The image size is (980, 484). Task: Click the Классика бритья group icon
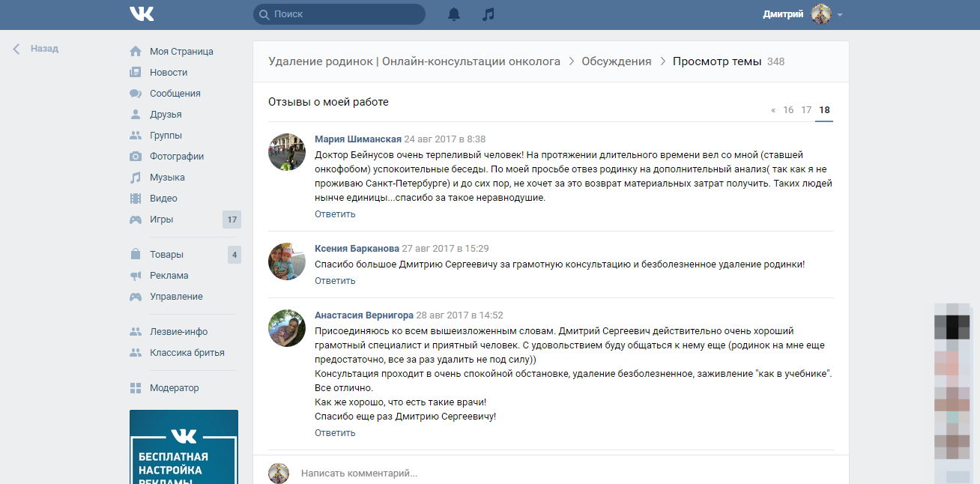click(x=136, y=353)
